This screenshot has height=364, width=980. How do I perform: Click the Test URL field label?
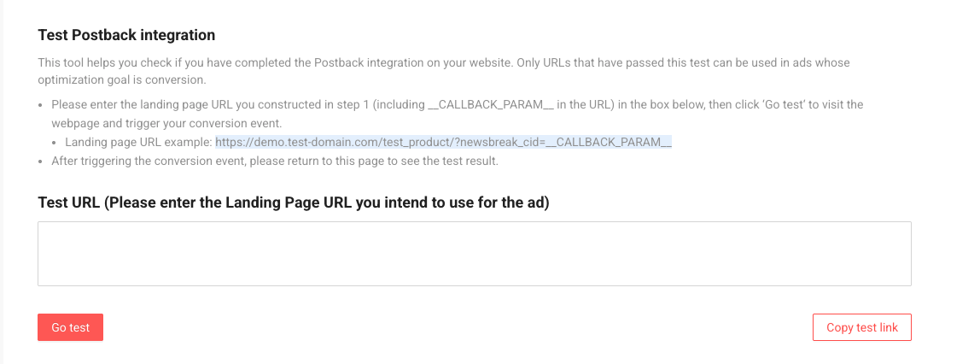pyautogui.click(x=293, y=203)
